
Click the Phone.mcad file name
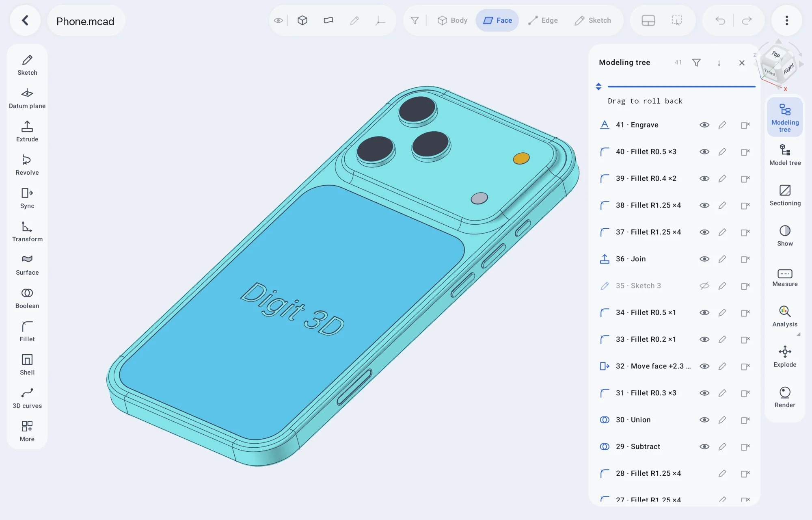coord(85,21)
